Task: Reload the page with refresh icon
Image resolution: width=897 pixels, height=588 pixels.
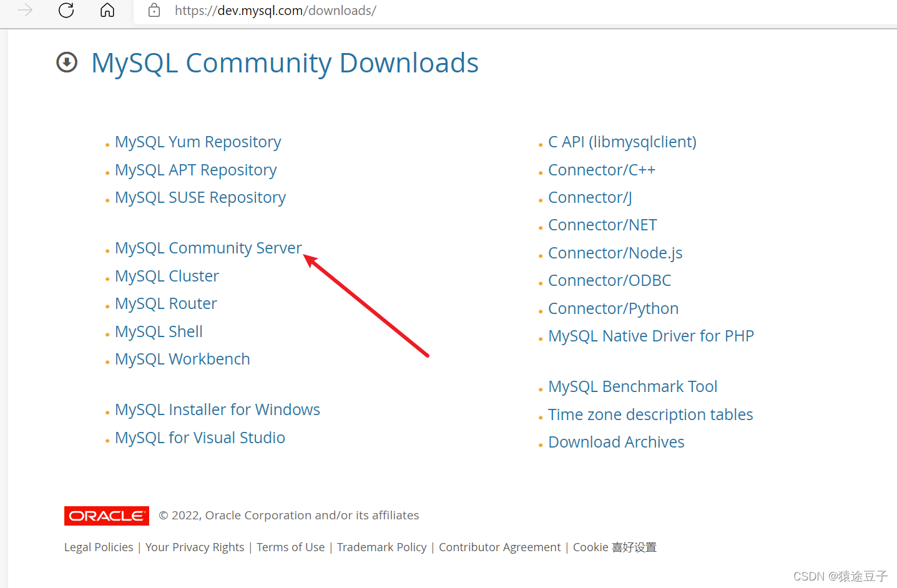Action: pyautogui.click(x=66, y=10)
